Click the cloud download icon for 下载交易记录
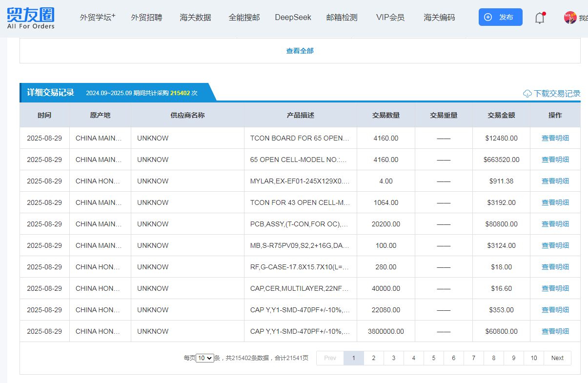This screenshot has width=588, height=383. click(527, 94)
